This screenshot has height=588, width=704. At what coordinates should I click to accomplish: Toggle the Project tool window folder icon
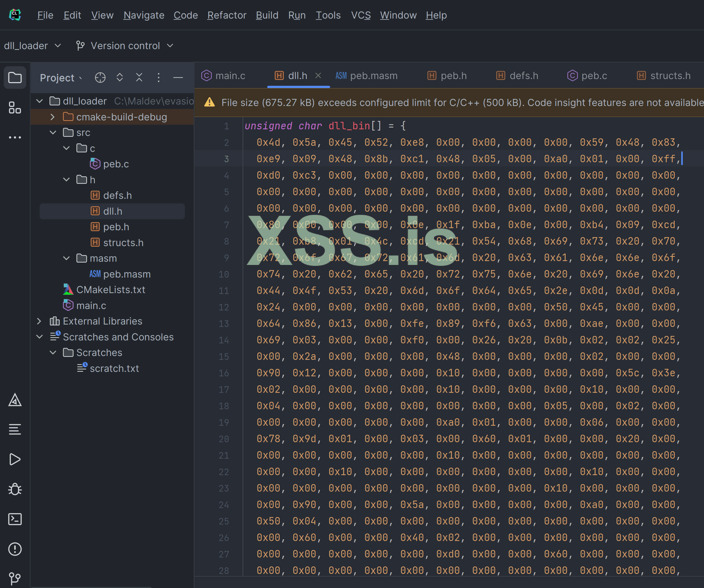click(x=15, y=78)
